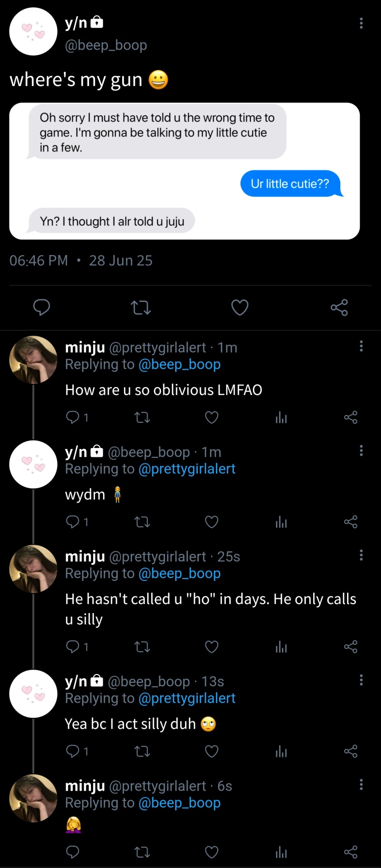View analytics for "Yea bc I act silly" reply
381x868 pixels.
pos(281,751)
